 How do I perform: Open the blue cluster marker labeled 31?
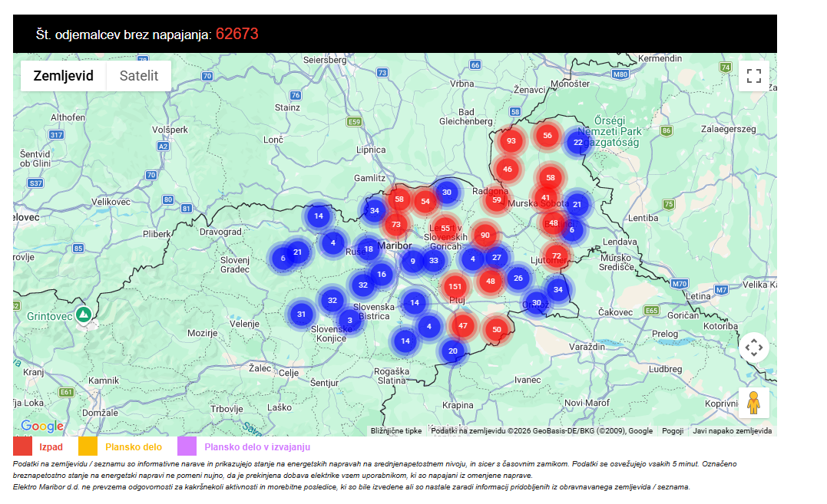(301, 314)
